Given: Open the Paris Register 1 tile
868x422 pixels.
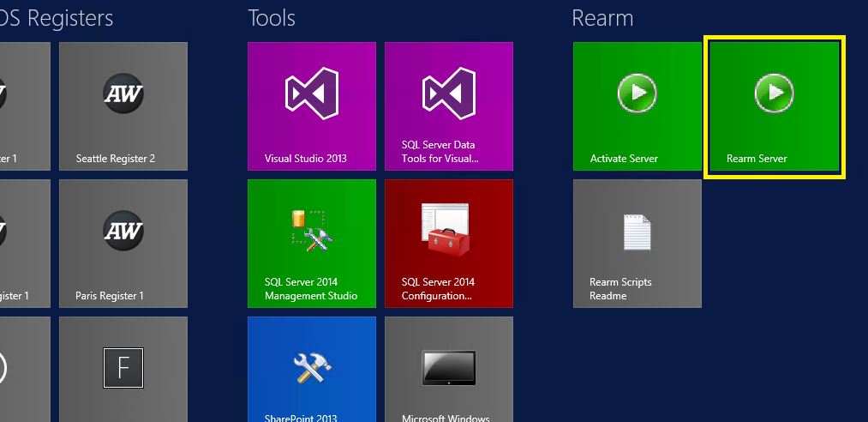Looking at the screenshot, I should click(123, 244).
